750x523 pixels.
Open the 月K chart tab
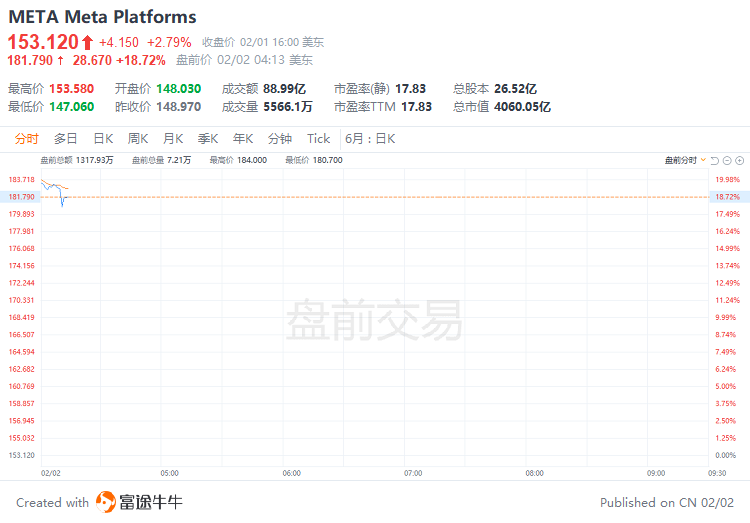173,139
